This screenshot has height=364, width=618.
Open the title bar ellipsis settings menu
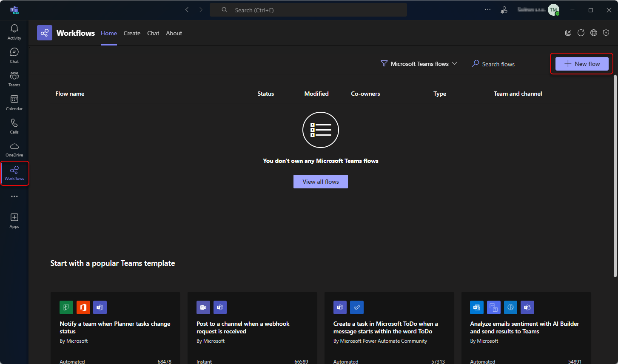point(487,10)
